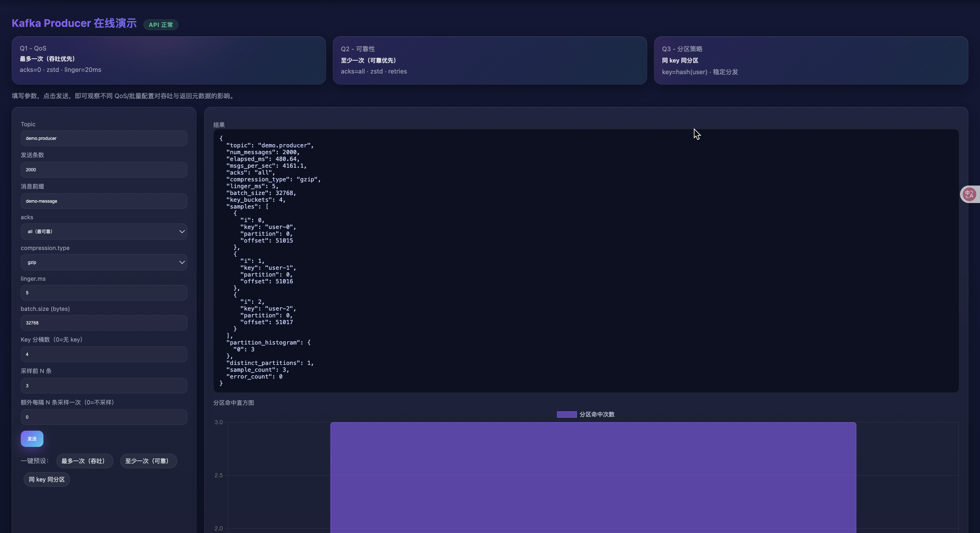Screen dimensions: 980x533
Task: Open the acks dropdown
Action: (x=103, y=232)
